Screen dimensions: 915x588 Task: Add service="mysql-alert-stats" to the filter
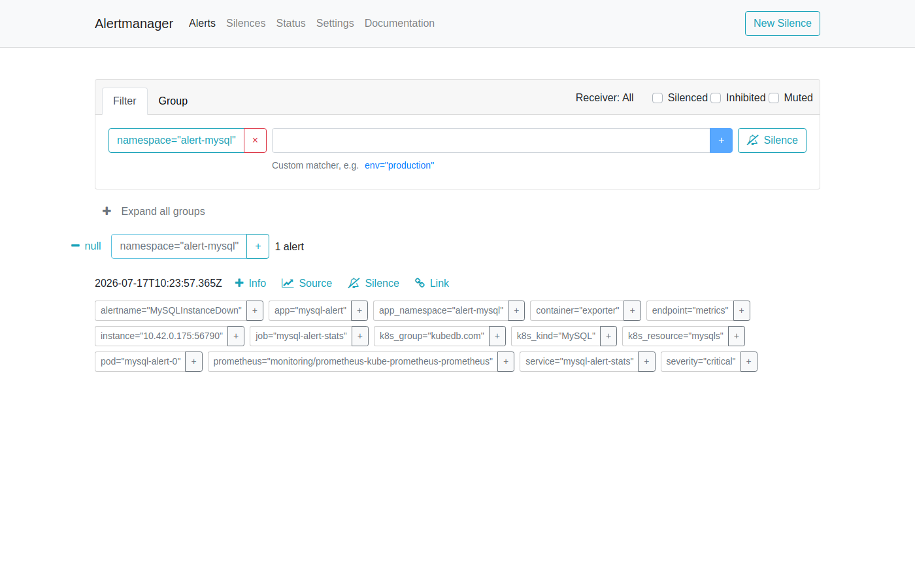point(646,361)
